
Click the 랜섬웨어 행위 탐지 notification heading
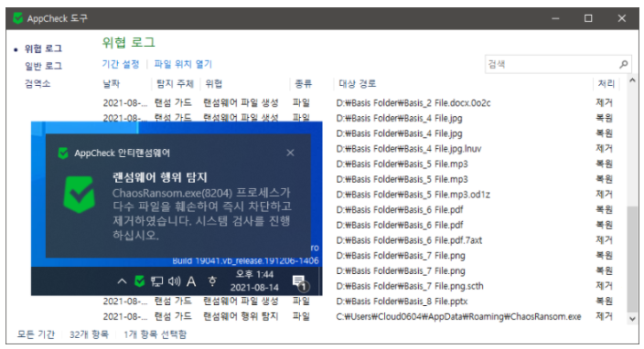[x=160, y=177]
